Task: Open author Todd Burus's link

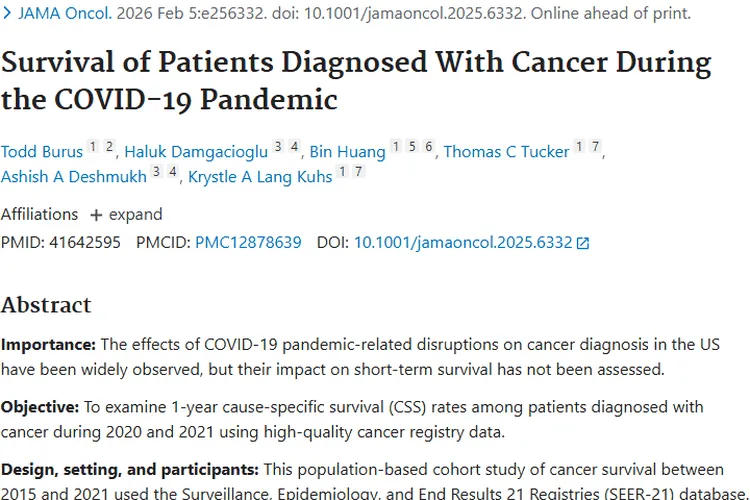Action: (x=40, y=152)
